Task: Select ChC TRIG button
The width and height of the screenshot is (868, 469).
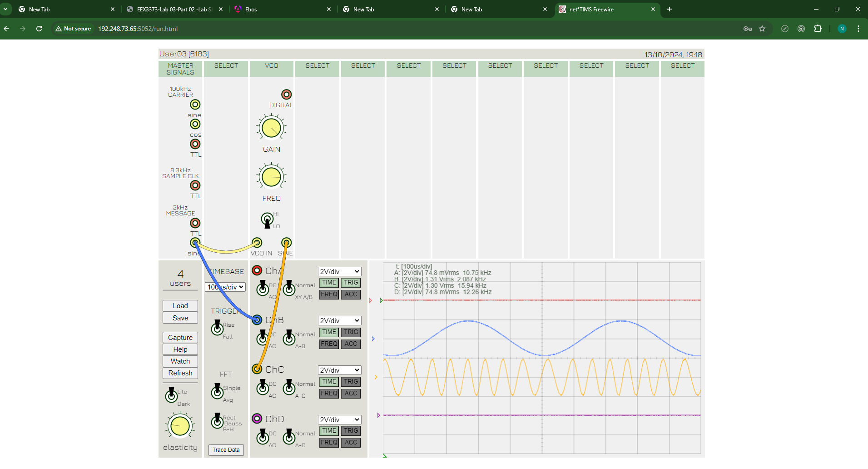Action: [351, 382]
